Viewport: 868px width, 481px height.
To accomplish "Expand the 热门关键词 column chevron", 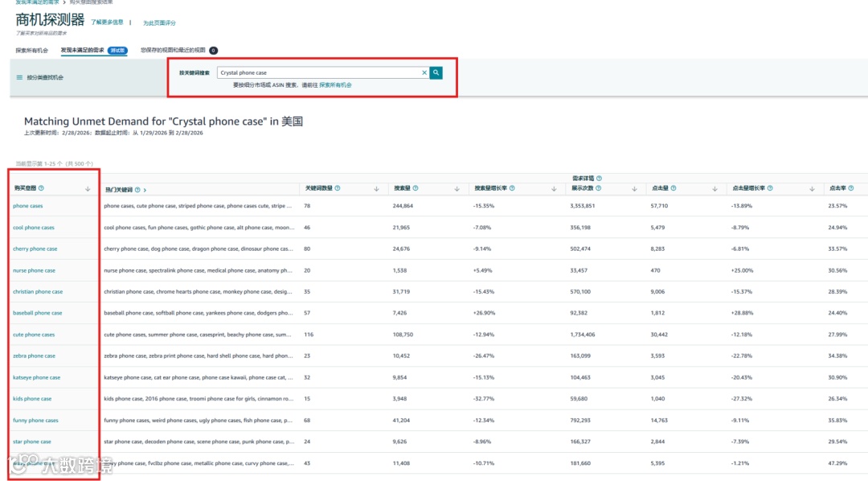I will (145, 190).
